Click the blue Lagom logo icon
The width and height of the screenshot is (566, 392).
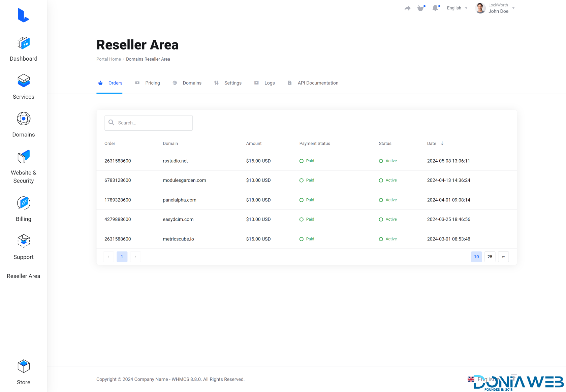pos(24,15)
